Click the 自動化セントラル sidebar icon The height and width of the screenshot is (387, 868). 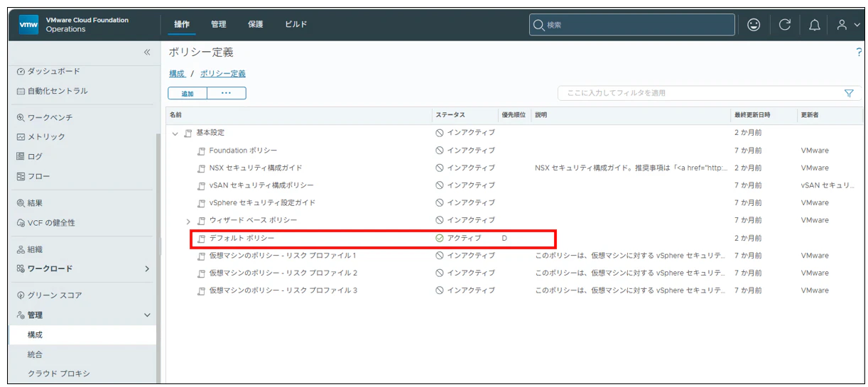pyautogui.click(x=21, y=91)
